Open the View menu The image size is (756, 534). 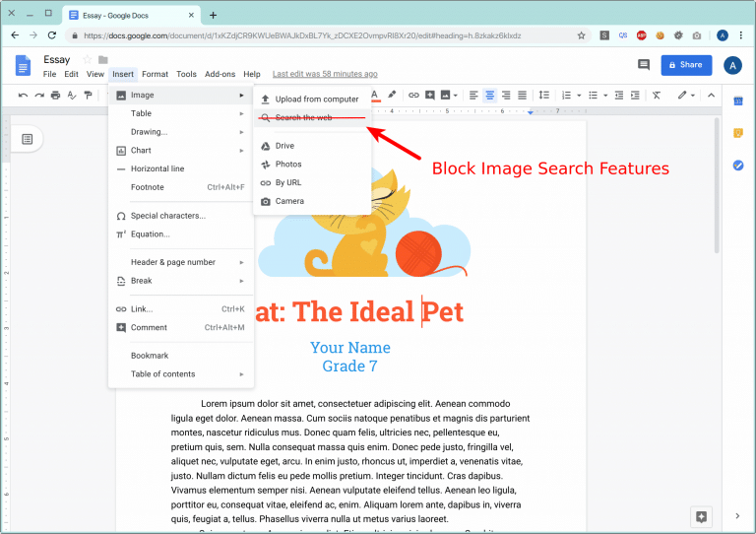pos(95,74)
